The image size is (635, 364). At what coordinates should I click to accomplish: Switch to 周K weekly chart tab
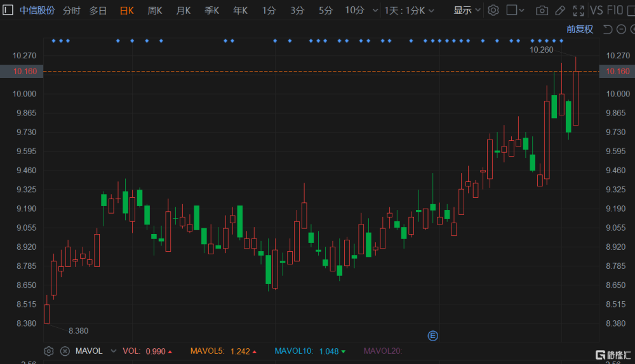coord(155,11)
